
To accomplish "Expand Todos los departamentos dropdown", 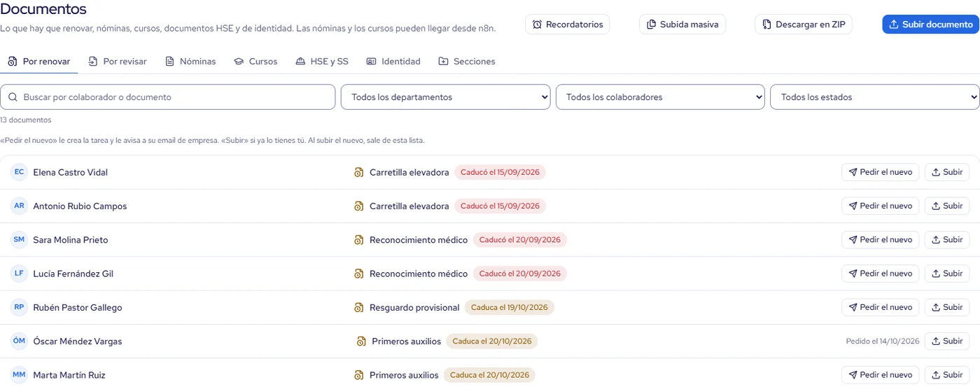I will [446, 97].
